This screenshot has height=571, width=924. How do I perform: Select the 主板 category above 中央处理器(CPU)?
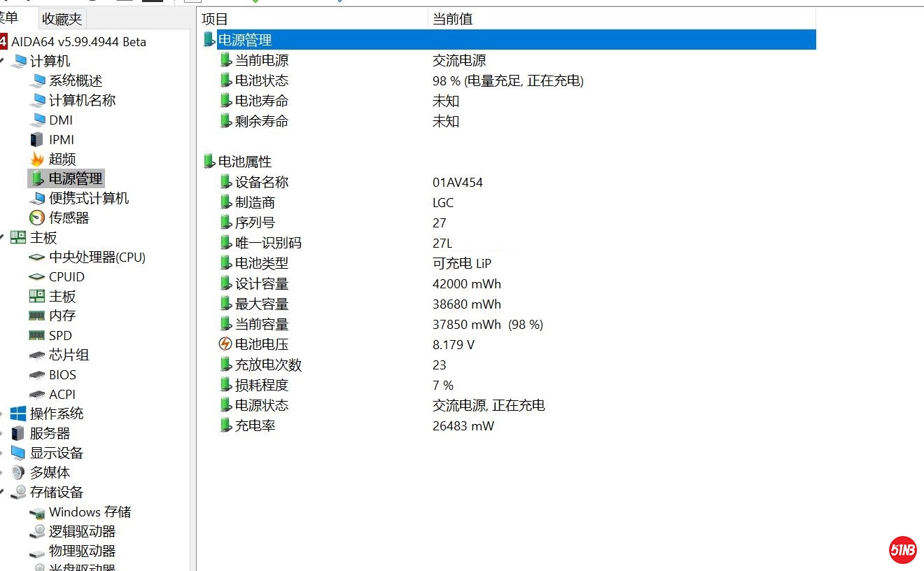[43, 237]
